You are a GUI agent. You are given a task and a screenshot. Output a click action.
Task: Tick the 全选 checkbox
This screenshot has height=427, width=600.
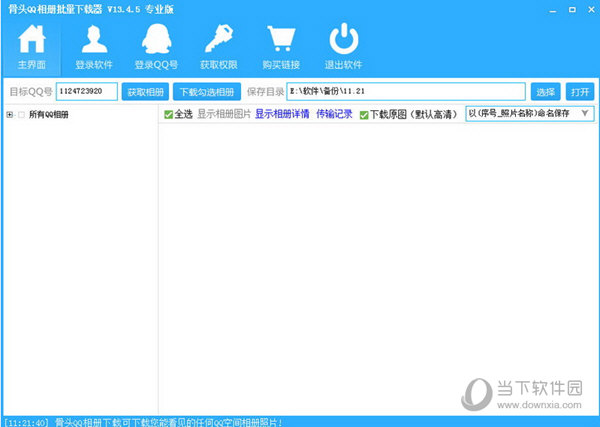coord(168,114)
